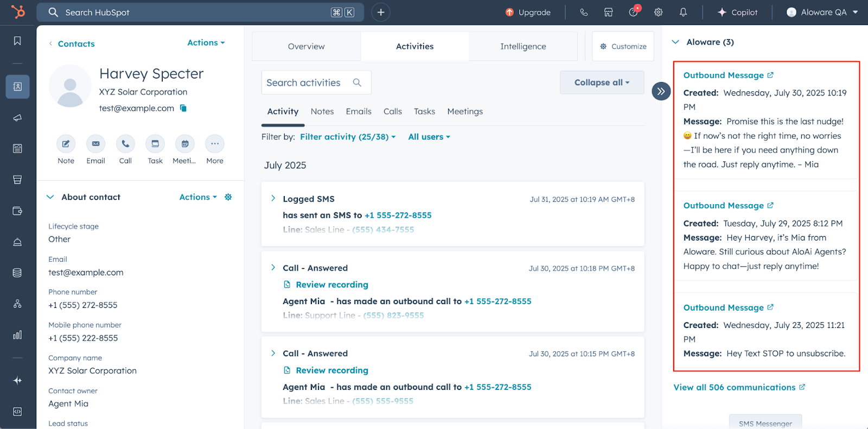This screenshot has height=429, width=868.
Task: Focus the Search HubSpot field
Action: point(200,12)
